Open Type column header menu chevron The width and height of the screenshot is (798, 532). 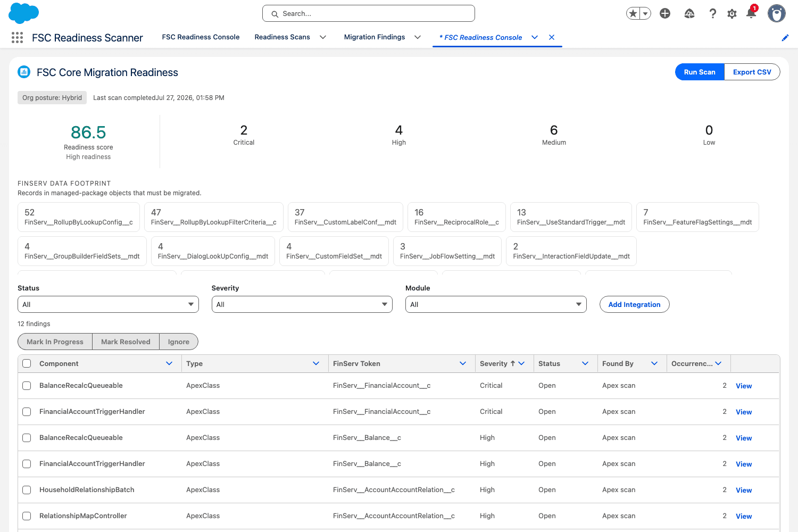click(316, 363)
